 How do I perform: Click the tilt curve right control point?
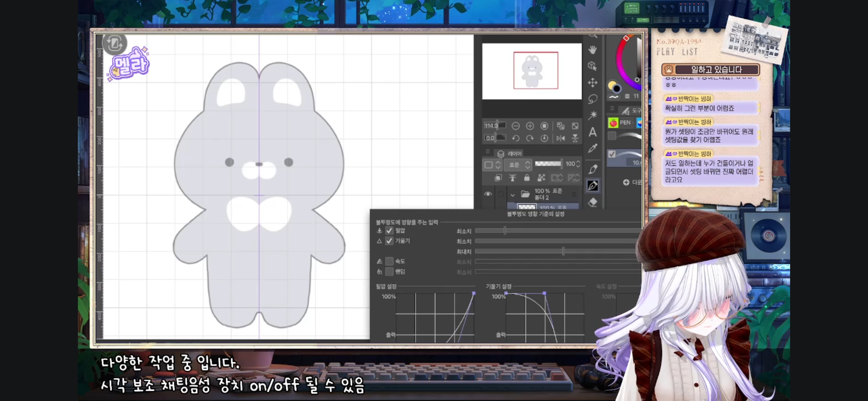click(544, 294)
